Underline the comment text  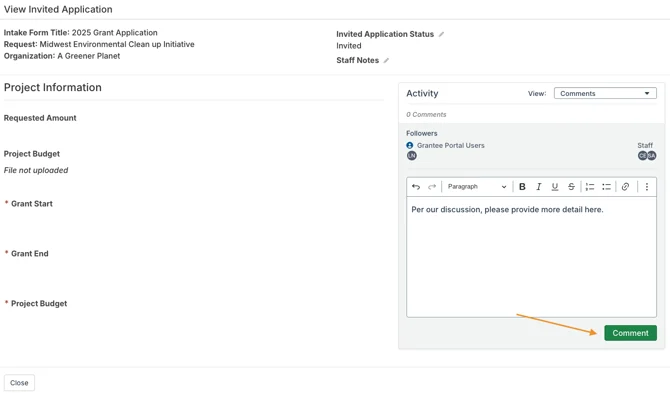coord(555,187)
